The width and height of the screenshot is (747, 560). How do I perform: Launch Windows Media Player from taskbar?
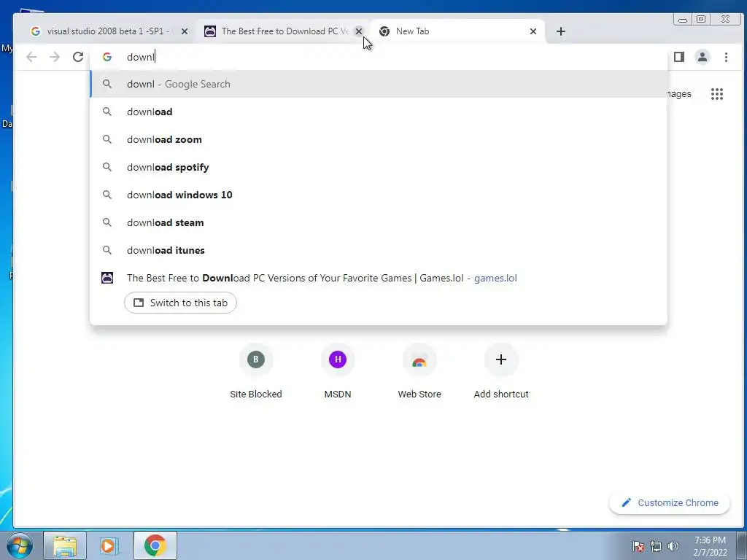point(109,545)
